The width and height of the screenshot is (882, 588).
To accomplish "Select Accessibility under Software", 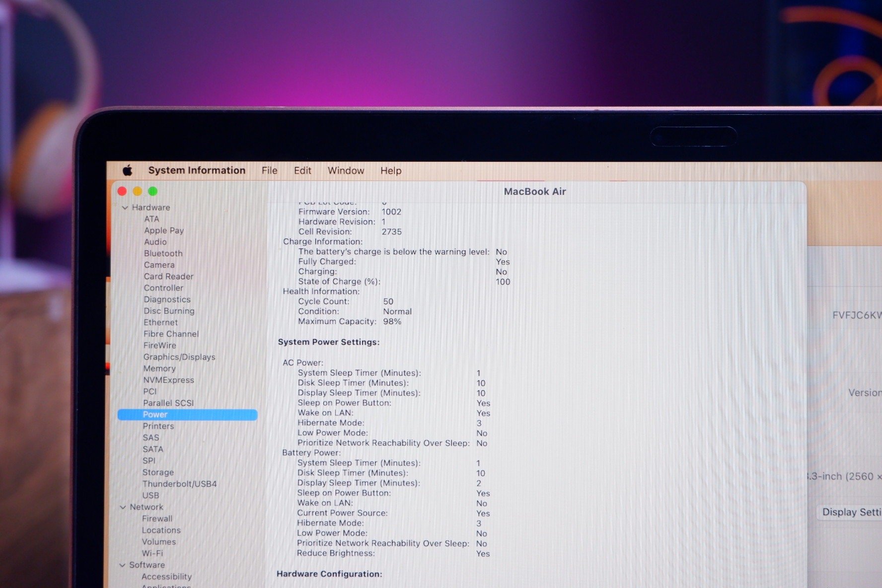I will pyautogui.click(x=167, y=577).
